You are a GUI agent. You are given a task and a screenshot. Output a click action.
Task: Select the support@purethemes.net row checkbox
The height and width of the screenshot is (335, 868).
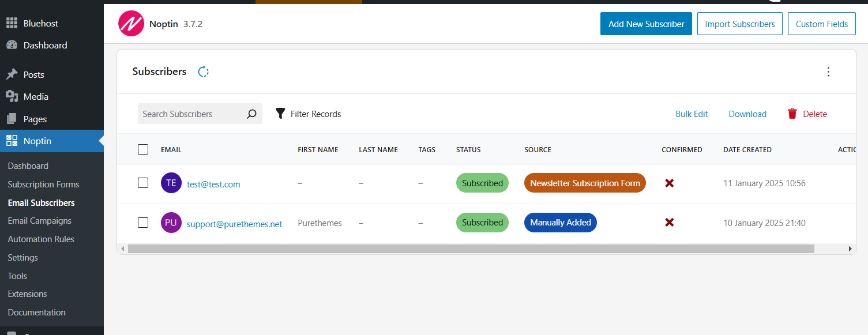(143, 223)
